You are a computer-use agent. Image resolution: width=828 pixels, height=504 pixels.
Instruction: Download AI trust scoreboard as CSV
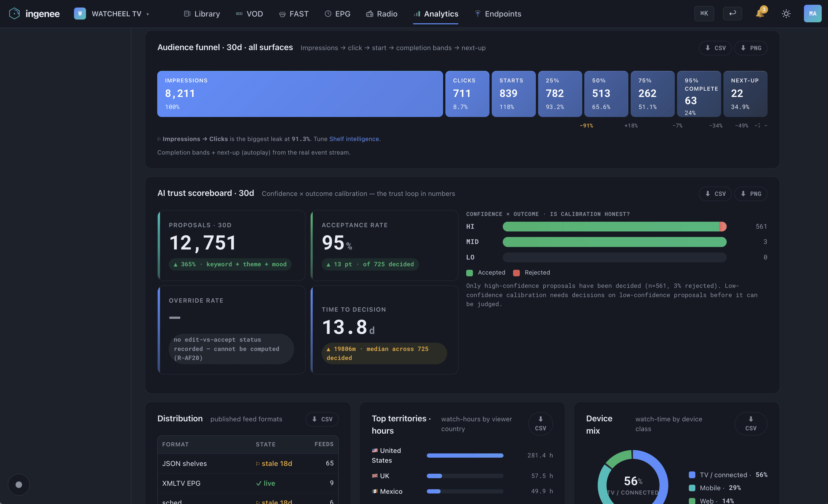pos(715,194)
